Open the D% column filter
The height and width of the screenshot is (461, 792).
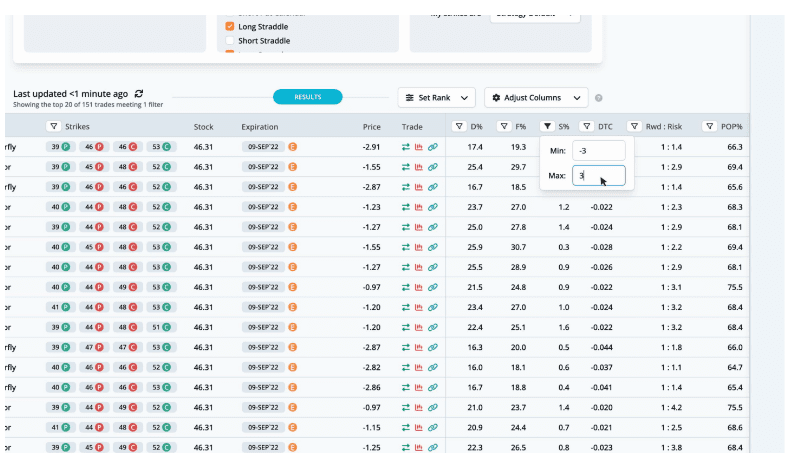459,127
